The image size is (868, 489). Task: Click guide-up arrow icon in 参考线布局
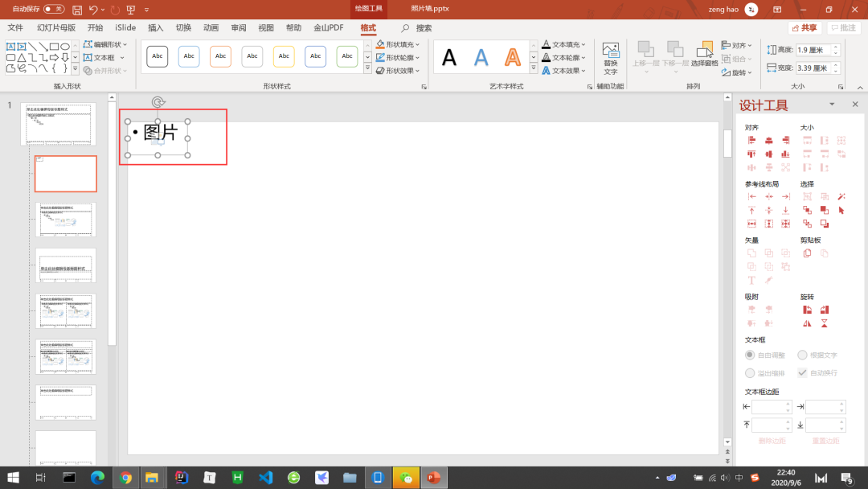click(751, 211)
